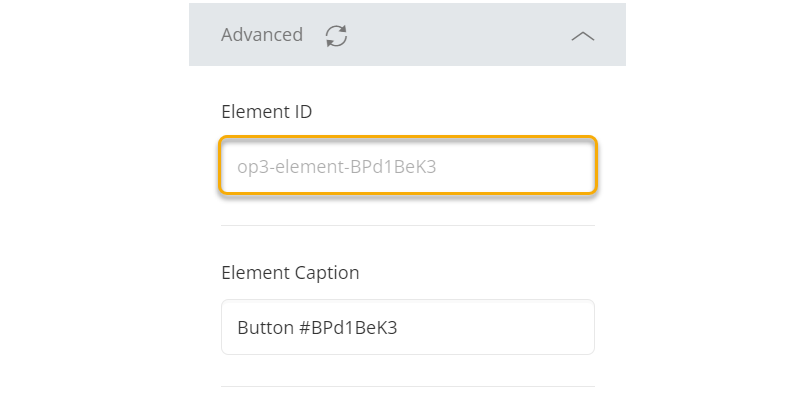This screenshot has height=411, width=809.
Task: Focus the Element ID input field
Action: point(408,165)
